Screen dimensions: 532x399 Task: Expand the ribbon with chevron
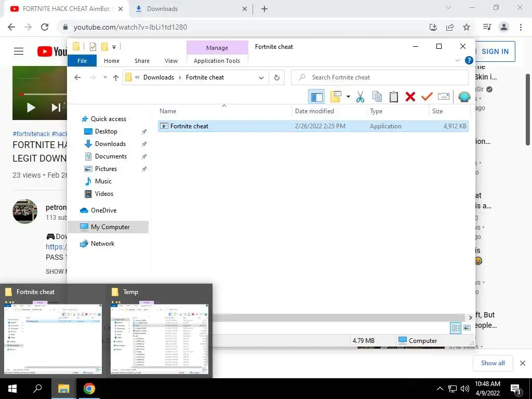[x=457, y=61]
